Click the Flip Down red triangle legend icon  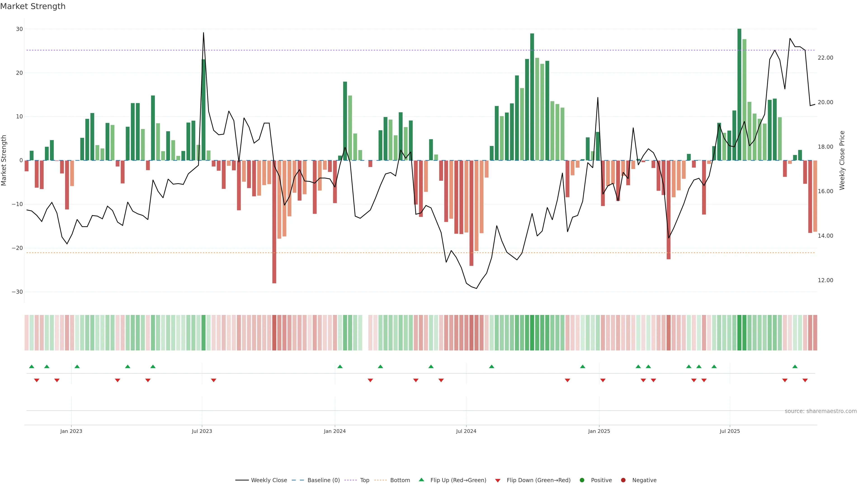(498, 480)
